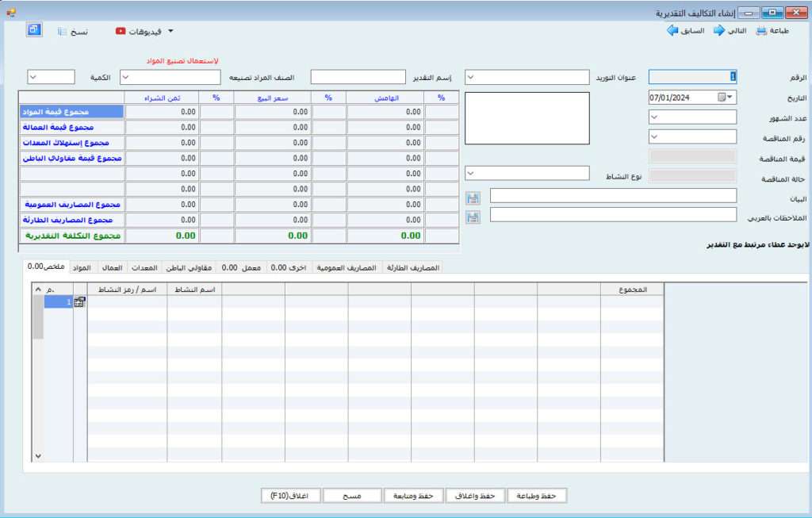Click the print (طباعة) toolbar icon

tap(761, 31)
